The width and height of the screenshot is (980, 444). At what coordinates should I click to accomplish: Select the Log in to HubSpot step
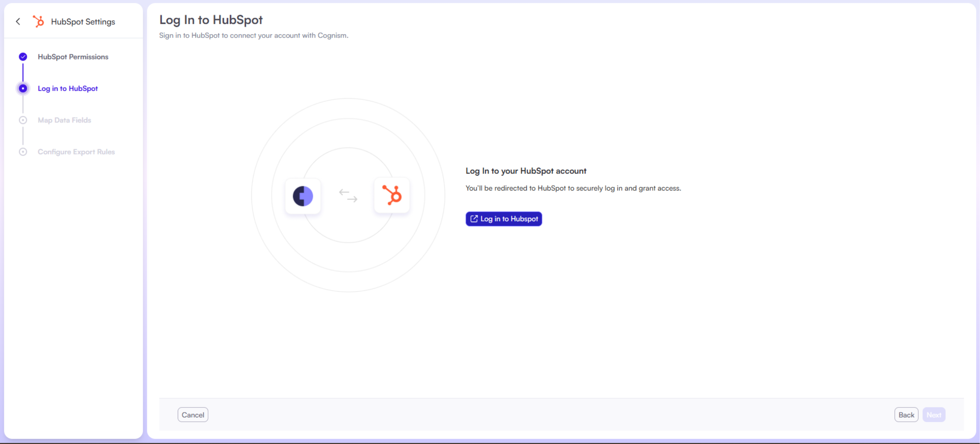[67, 88]
